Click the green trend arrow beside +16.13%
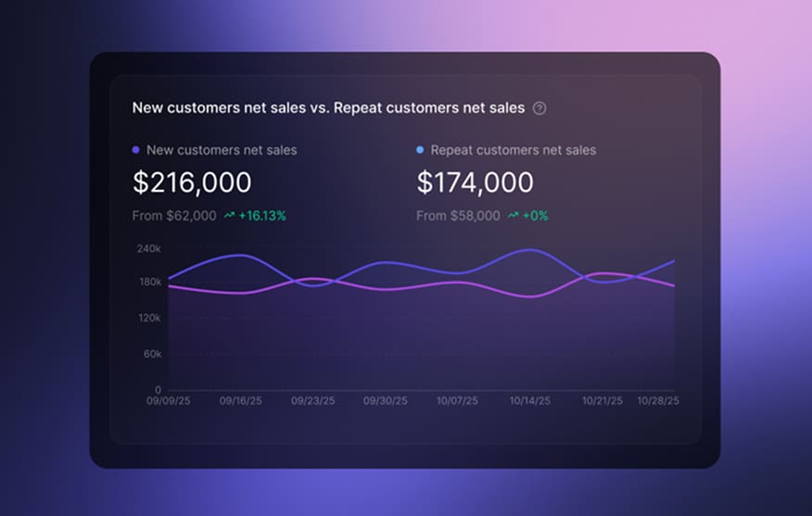Screen dimensions: 812x516 [x=229, y=216]
